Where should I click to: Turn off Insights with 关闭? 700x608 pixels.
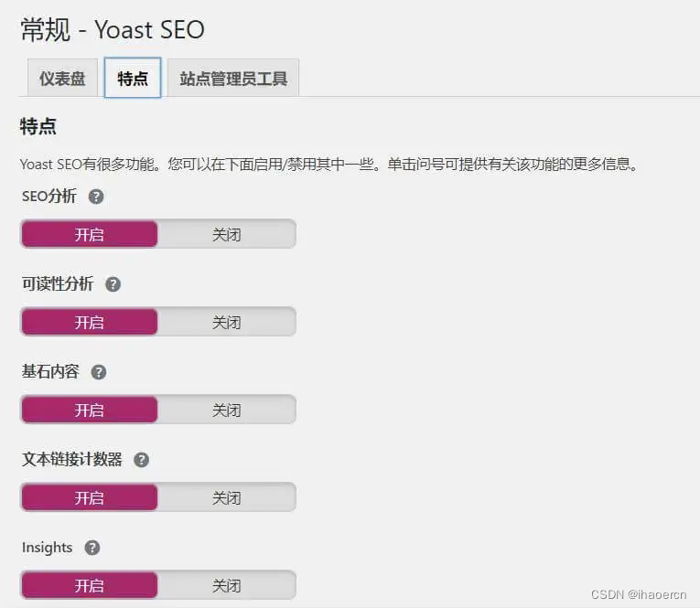click(227, 585)
